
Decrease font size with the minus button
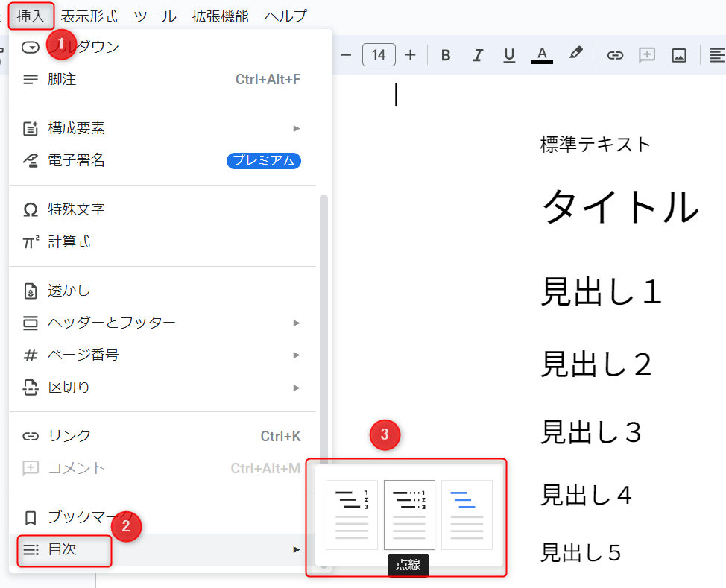pyautogui.click(x=344, y=54)
